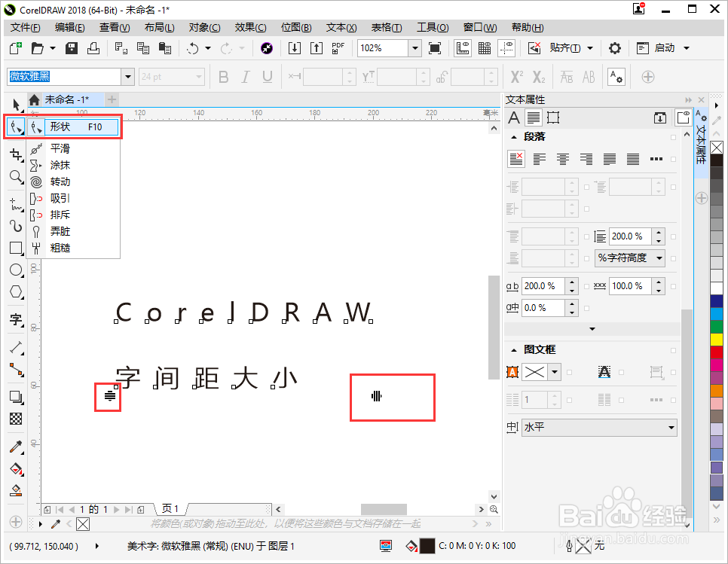
Task: Select left align paragraph button
Action: [540, 159]
